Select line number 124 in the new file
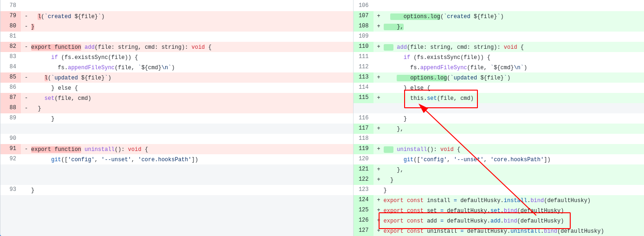Viewport: 644px width, 236px height. 363,200
